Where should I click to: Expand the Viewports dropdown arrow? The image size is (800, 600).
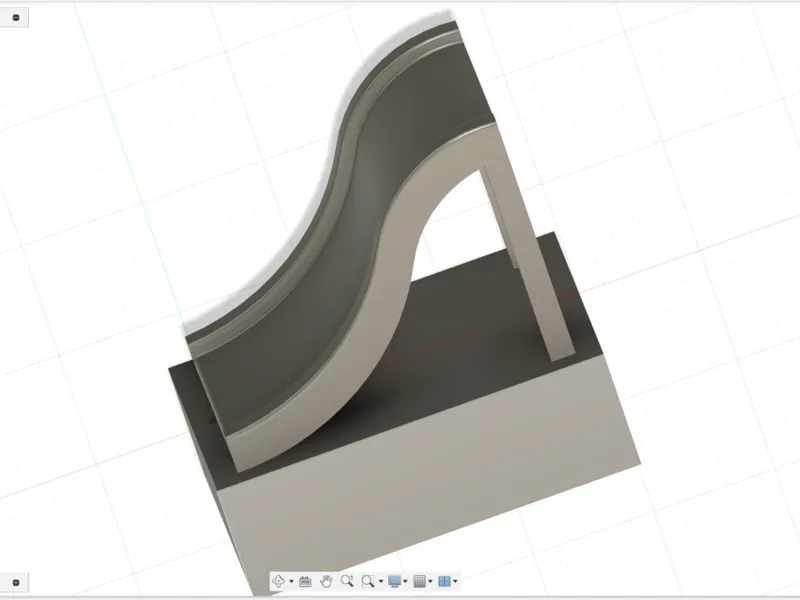455,582
